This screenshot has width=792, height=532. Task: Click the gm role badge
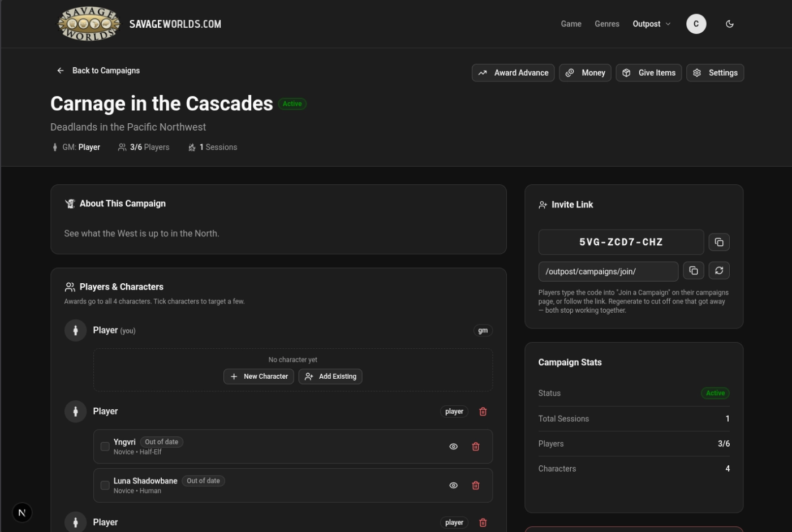coord(483,331)
